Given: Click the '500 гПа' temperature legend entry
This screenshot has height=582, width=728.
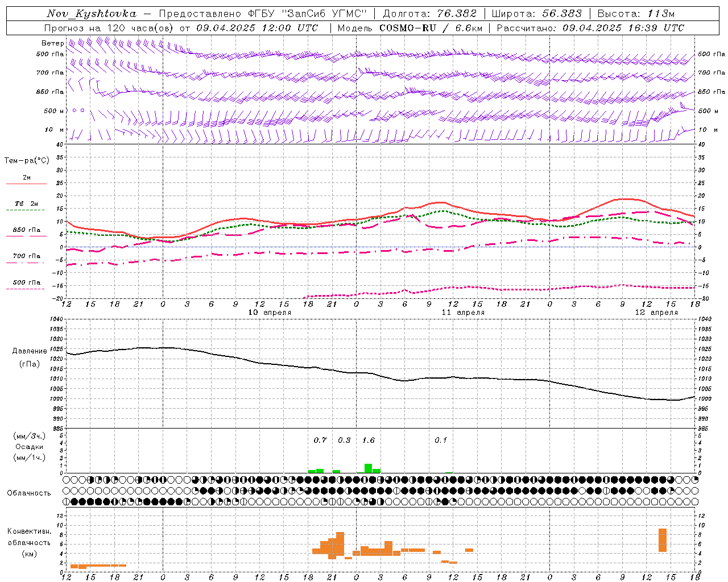Looking at the screenshot, I should pos(27,282).
